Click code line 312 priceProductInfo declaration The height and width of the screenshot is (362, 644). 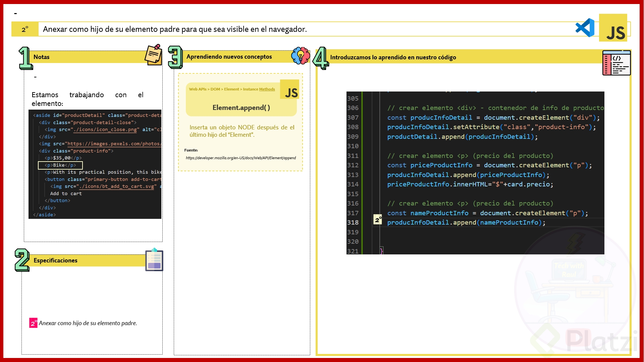click(x=490, y=165)
